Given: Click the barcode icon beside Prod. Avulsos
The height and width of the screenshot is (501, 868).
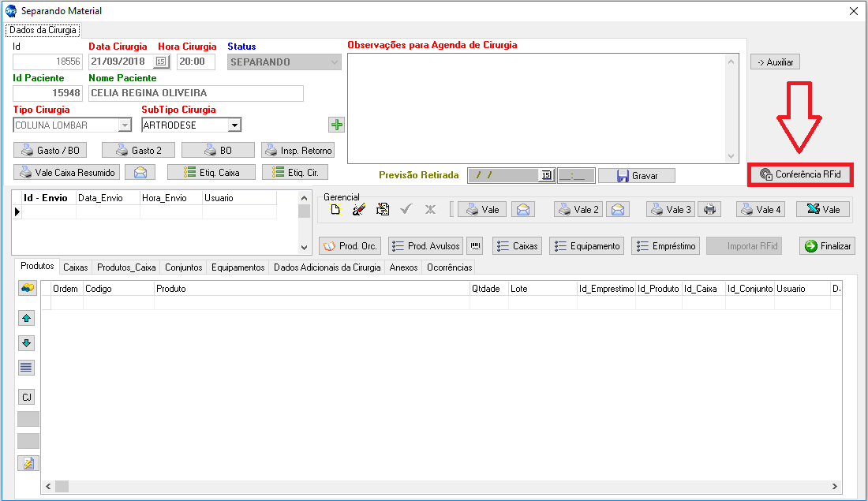Looking at the screenshot, I should [474, 246].
